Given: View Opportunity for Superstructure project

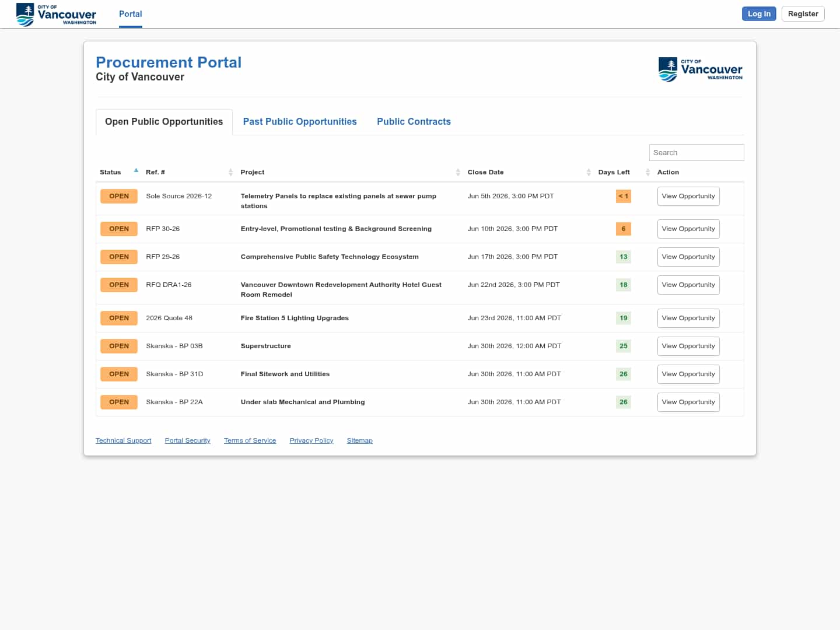Looking at the screenshot, I should [688, 346].
